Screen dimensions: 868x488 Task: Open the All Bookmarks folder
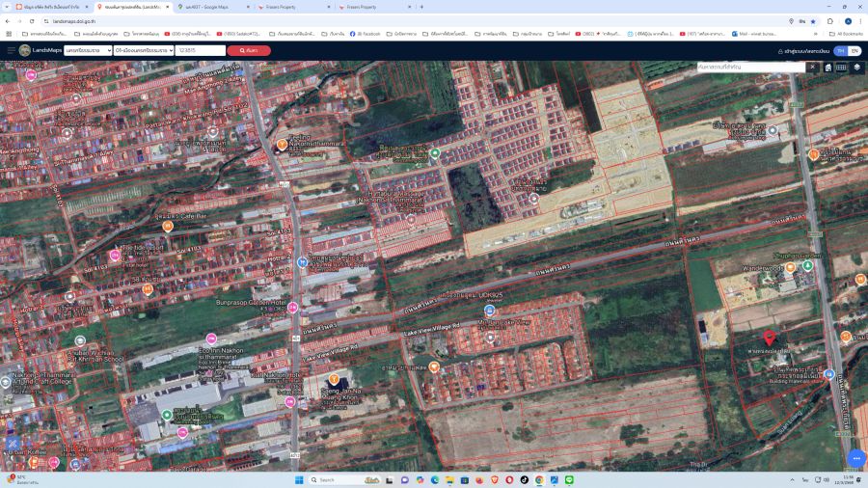point(847,34)
